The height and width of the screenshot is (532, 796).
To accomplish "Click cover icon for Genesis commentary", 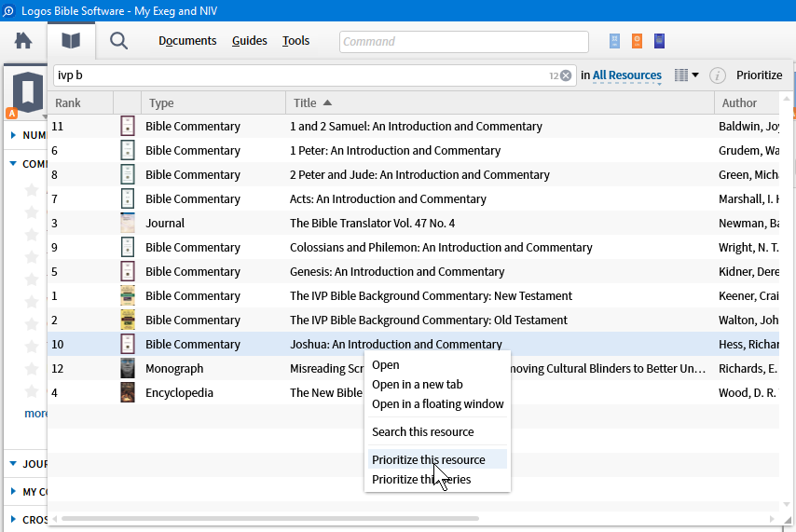I will (x=128, y=271).
